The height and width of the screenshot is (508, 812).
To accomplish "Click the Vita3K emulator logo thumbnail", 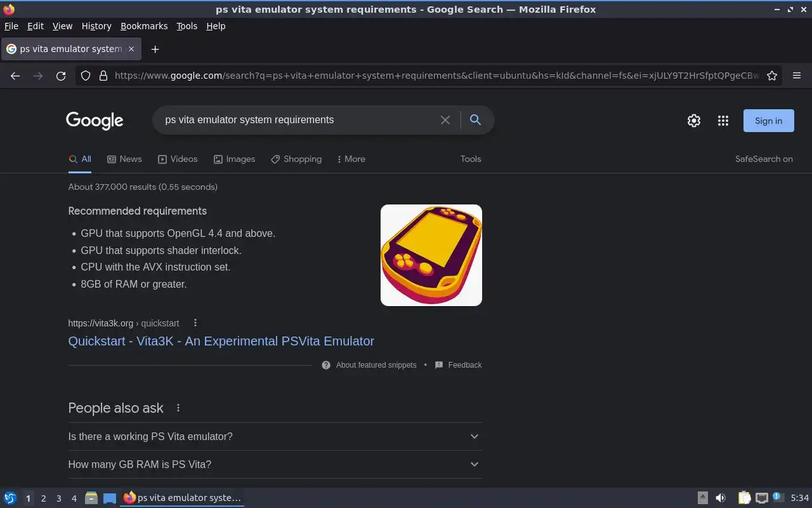I will [431, 255].
